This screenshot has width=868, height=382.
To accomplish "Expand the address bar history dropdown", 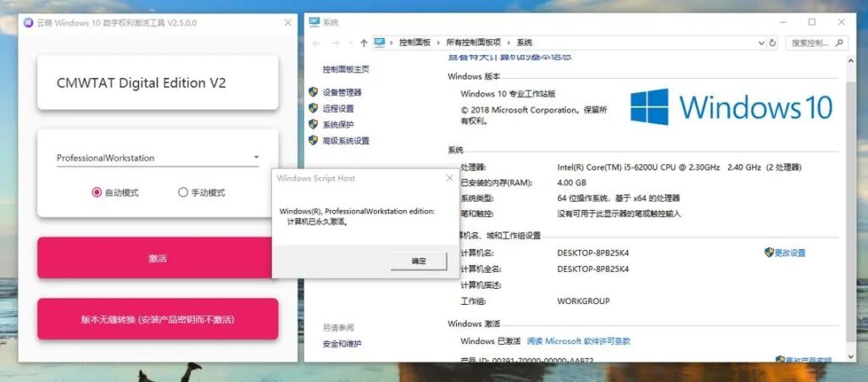I will 762,42.
